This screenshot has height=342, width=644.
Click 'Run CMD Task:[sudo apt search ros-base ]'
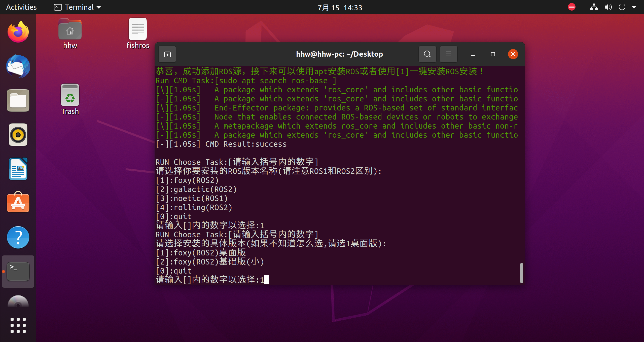click(x=246, y=81)
